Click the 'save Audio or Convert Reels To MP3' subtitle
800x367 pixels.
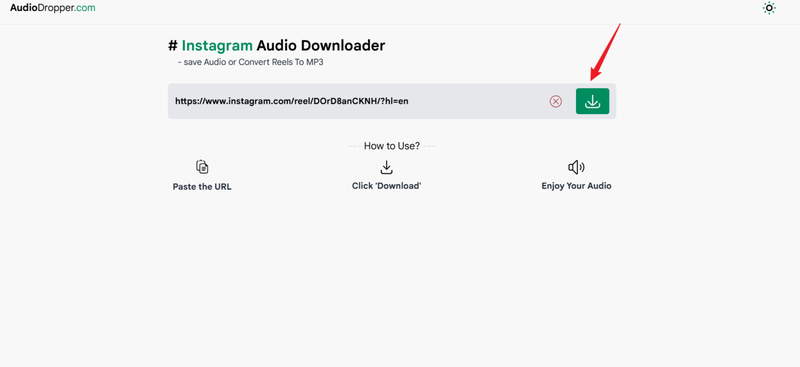251,62
